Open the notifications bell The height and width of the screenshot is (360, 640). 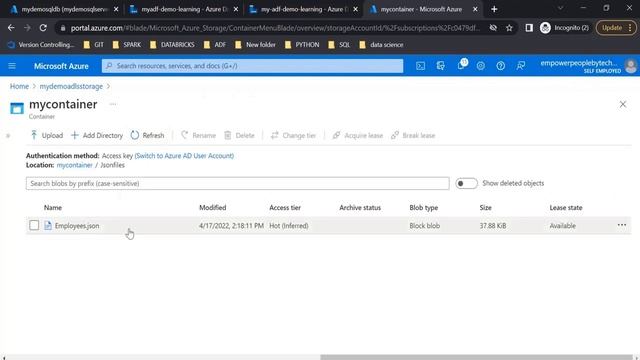tap(461, 65)
